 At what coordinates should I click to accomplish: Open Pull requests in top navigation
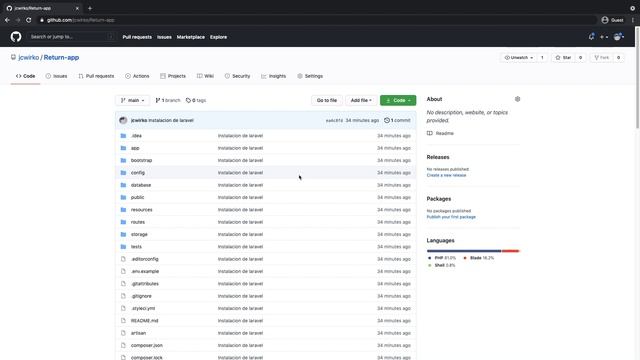(x=137, y=37)
